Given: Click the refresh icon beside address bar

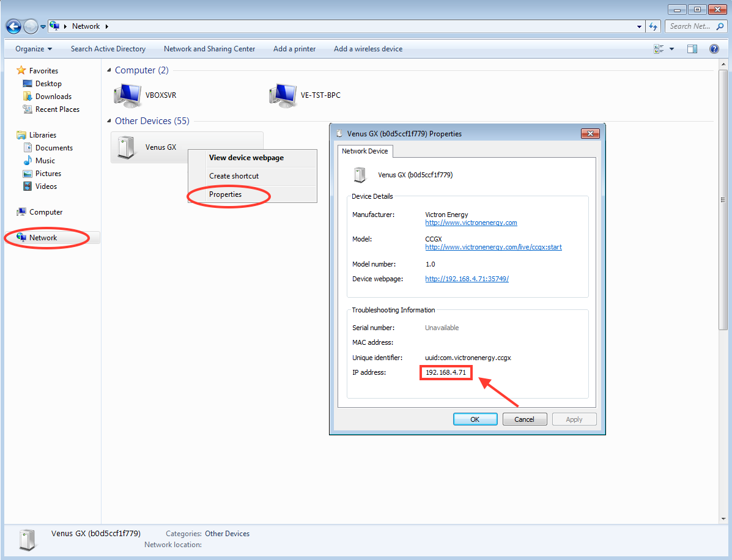Looking at the screenshot, I should 653,26.
